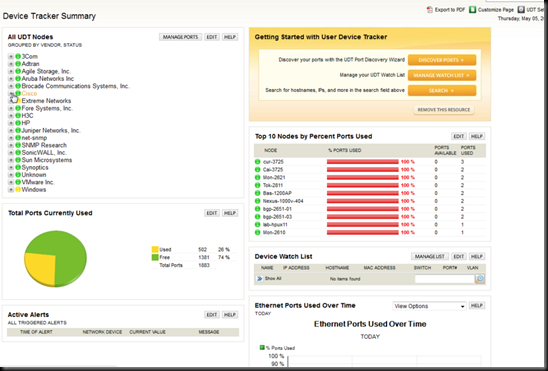Click the Show All link in Watch List
This screenshot has width=548, height=371.
pos(273,279)
